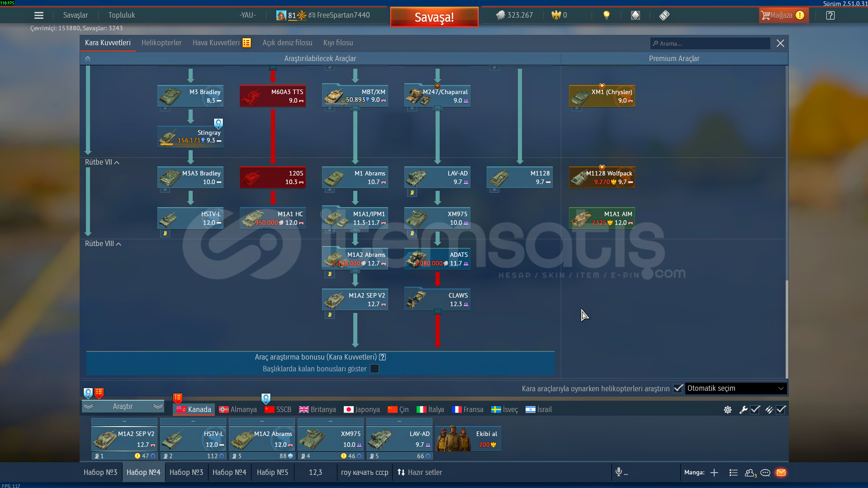Expand the M1A1/IPM1 vehicle group
The width and height of the screenshot is (868, 488).
coord(355,230)
